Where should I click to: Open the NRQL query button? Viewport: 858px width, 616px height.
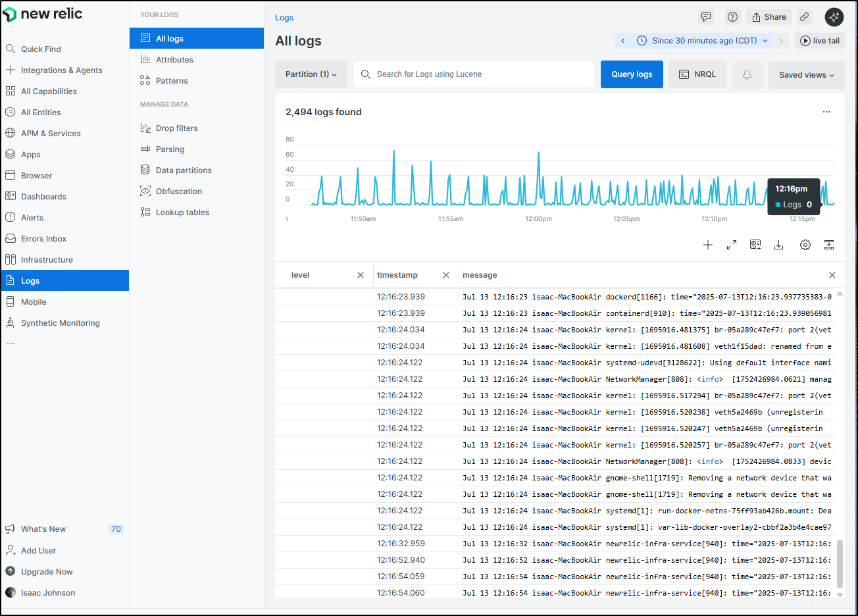697,74
